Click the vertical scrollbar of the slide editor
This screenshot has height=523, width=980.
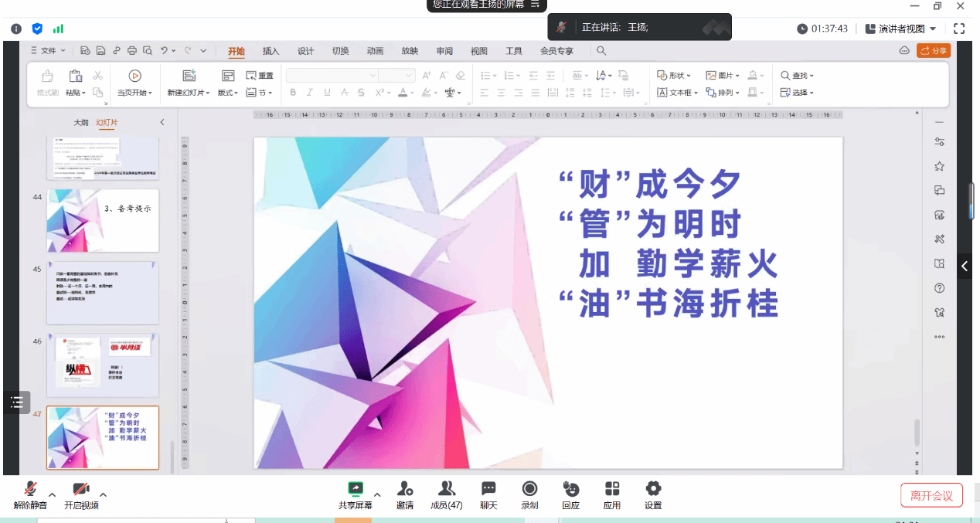click(x=917, y=433)
